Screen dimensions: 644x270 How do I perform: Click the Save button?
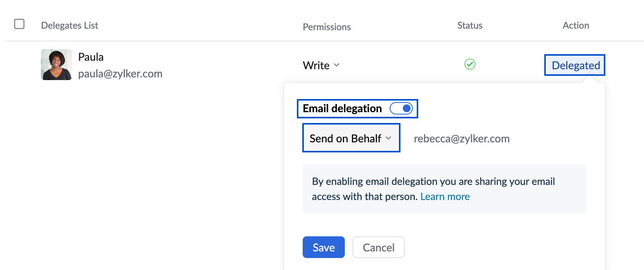324,247
